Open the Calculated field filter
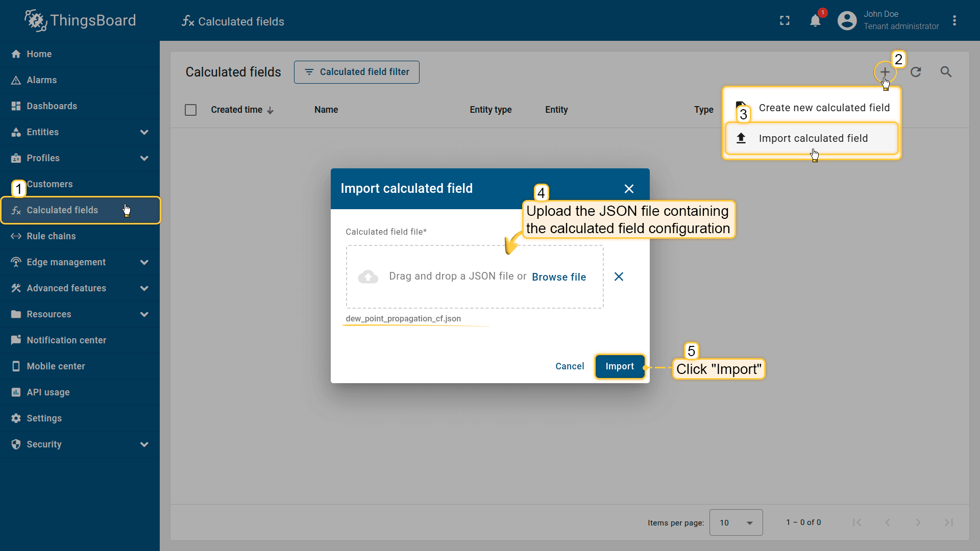The width and height of the screenshot is (980, 551). 356,72
